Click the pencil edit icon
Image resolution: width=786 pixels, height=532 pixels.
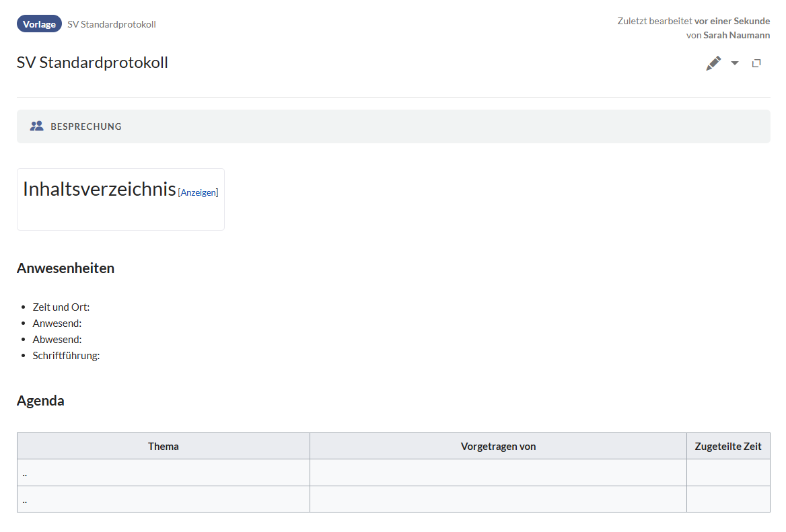713,63
